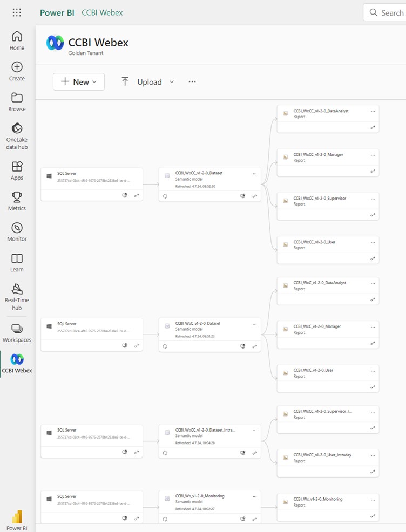Refresh the CCBI_WxCC_v1-2-0_Dataset_Intra semantic model
The width and height of the screenshot is (406, 532).
click(165, 453)
